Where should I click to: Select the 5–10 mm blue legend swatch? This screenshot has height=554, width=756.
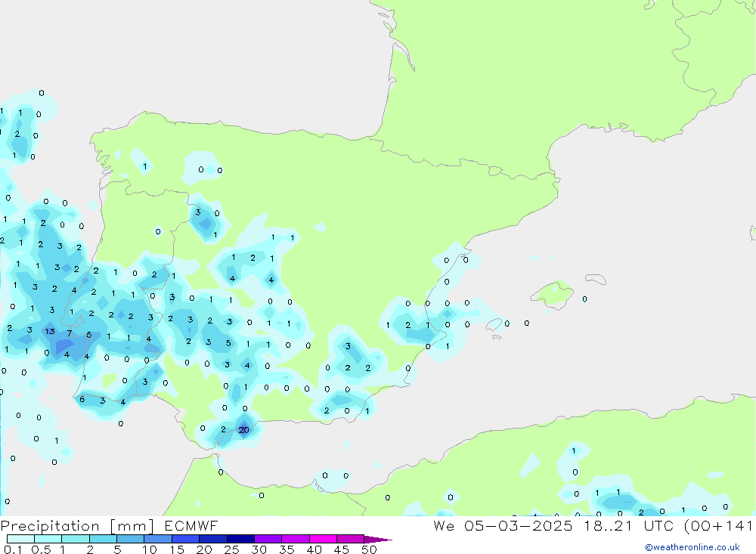(130, 539)
